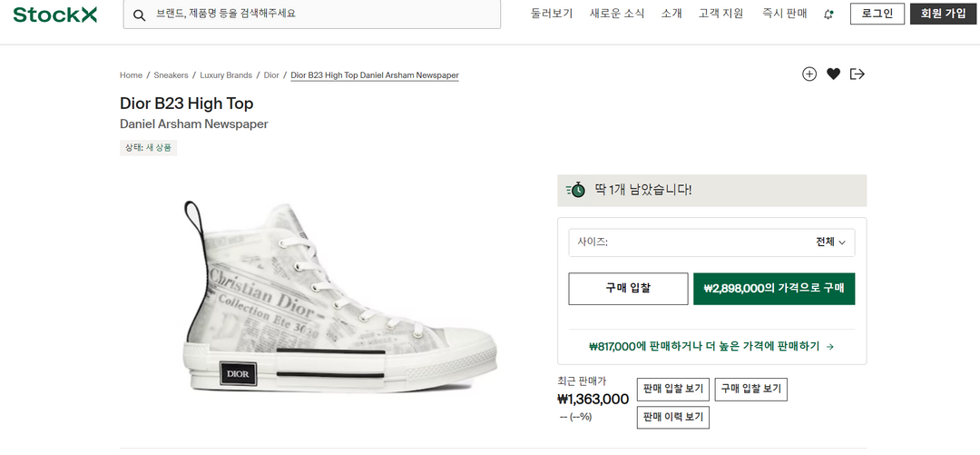Buy now for ₩2,898,000
980x455 pixels.
pyautogui.click(x=774, y=289)
